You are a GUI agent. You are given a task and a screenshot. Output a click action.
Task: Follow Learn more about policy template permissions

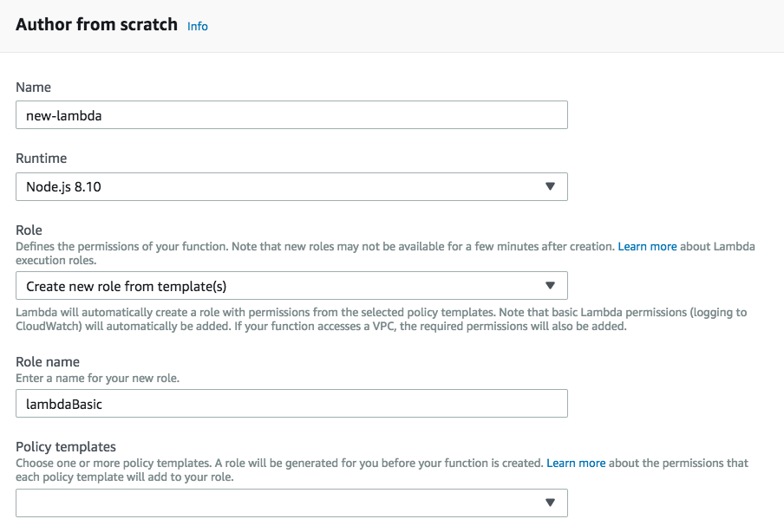tap(576, 463)
